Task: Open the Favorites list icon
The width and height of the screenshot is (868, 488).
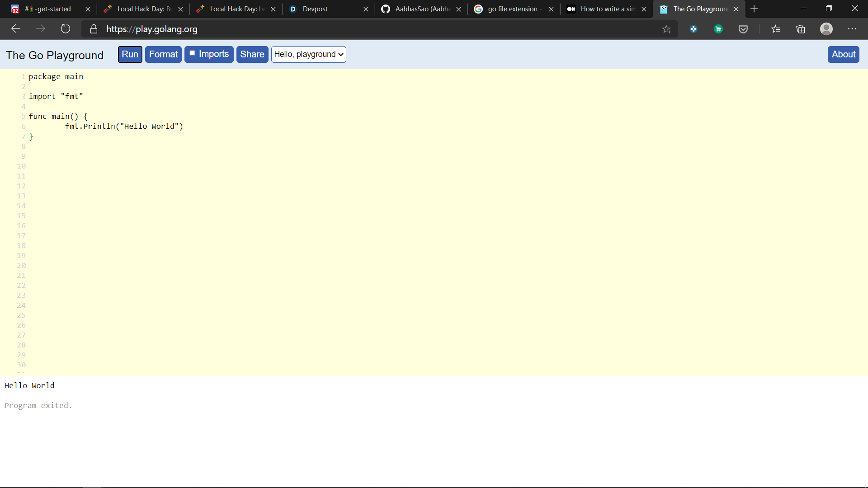Action: pos(776,29)
